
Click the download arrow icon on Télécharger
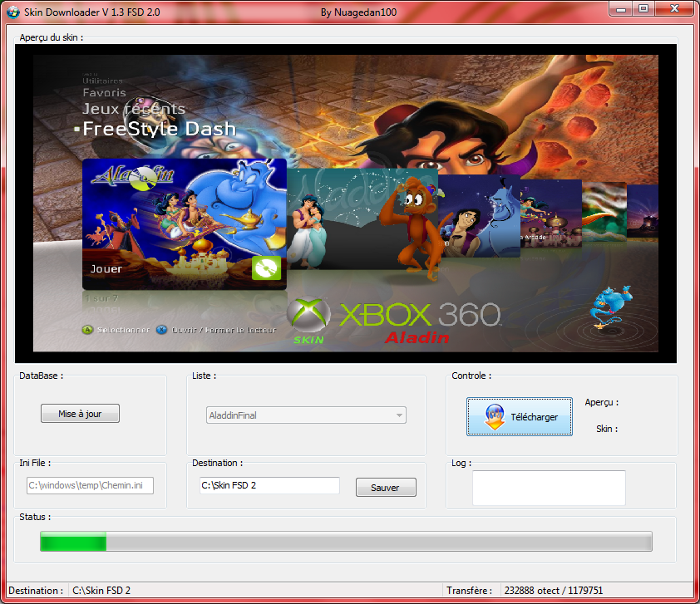pyautogui.click(x=494, y=417)
